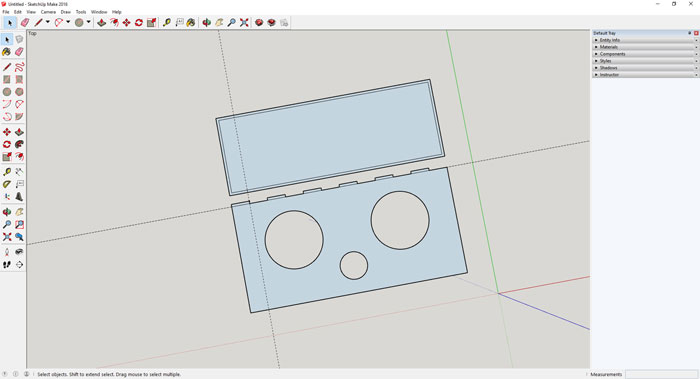Select the Make Component tool
700x379 pixels.
(x=19, y=40)
